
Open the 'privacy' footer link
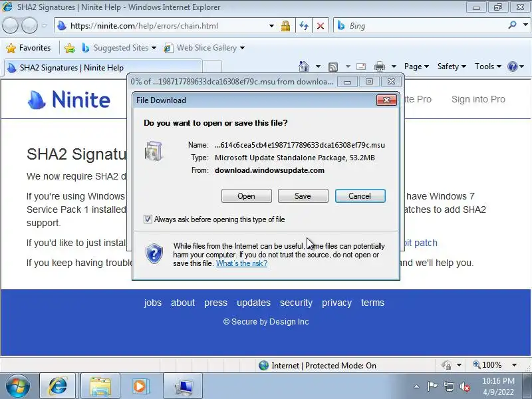pos(336,303)
